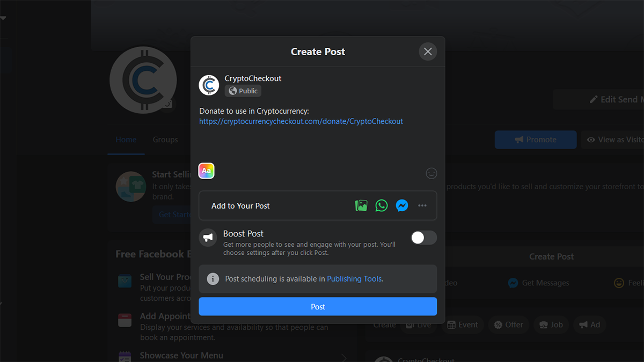
Task: Open the Public audience selector
Action: pyautogui.click(x=243, y=91)
